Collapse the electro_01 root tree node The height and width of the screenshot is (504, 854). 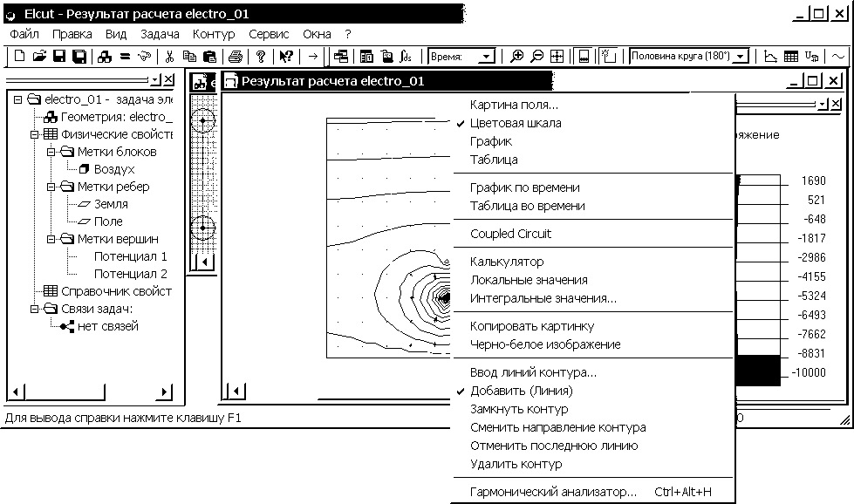pyautogui.click(x=18, y=99)
